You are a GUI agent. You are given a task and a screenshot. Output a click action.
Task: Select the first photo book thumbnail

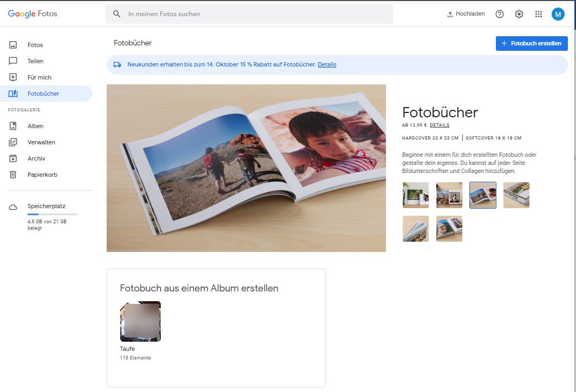coord(415,195)
